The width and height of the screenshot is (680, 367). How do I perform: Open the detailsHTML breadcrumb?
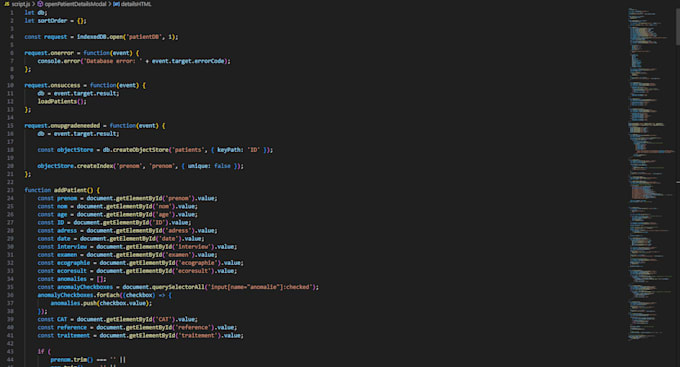point(136,4)
